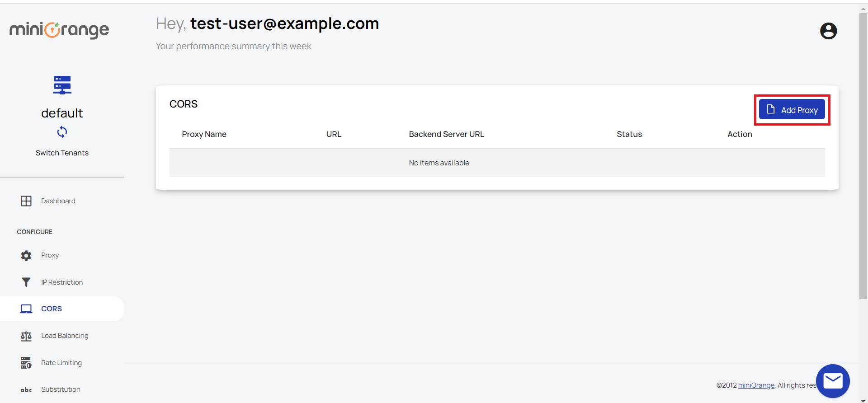The image size is (868, 403).
Task: Click the Rate Limiting server icon
Action: point(26,363)
